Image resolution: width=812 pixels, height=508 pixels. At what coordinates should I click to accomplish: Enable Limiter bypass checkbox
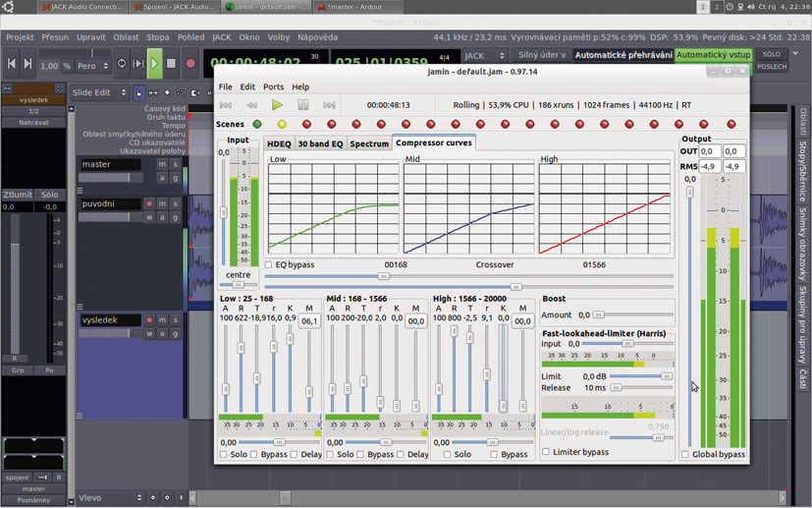click(545, 452)
